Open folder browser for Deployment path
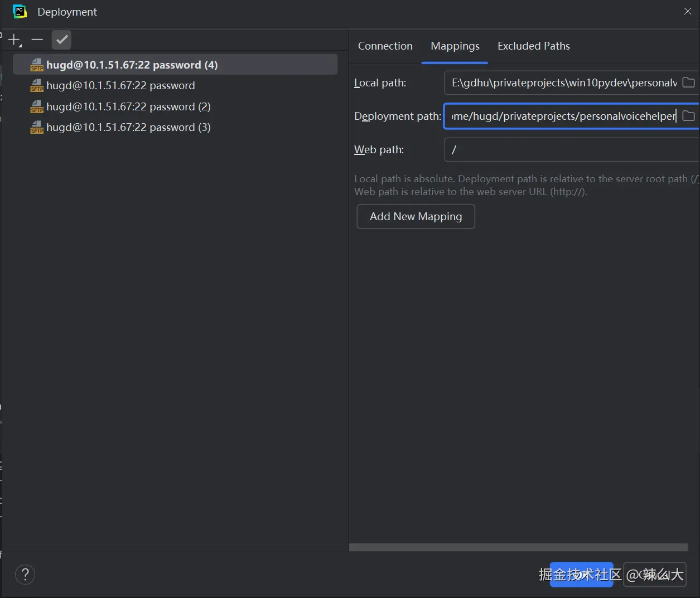Image resolution: width=700 pixels, height=598 pixels. 689,116
